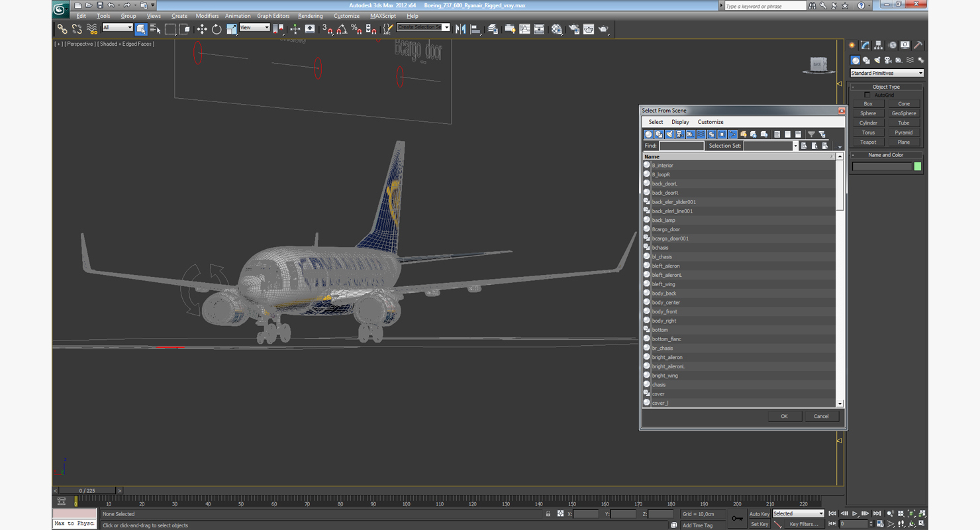Collapse the Object Type rollout

(x=886, y=87)
